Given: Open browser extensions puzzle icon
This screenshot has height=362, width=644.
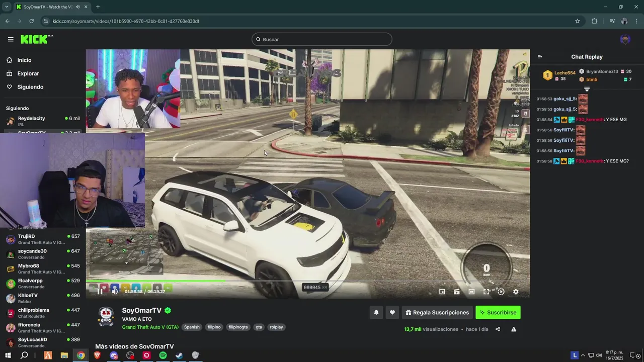Looking at the screenshot, I should point(594,21).
